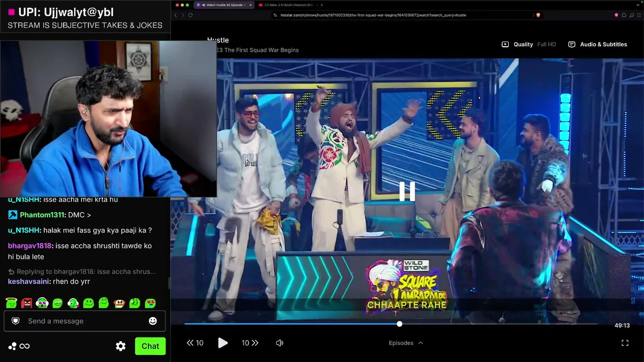Click the halo angel emote in chat
This screenshot has height=362, width=644.
[x=11, y=303]
